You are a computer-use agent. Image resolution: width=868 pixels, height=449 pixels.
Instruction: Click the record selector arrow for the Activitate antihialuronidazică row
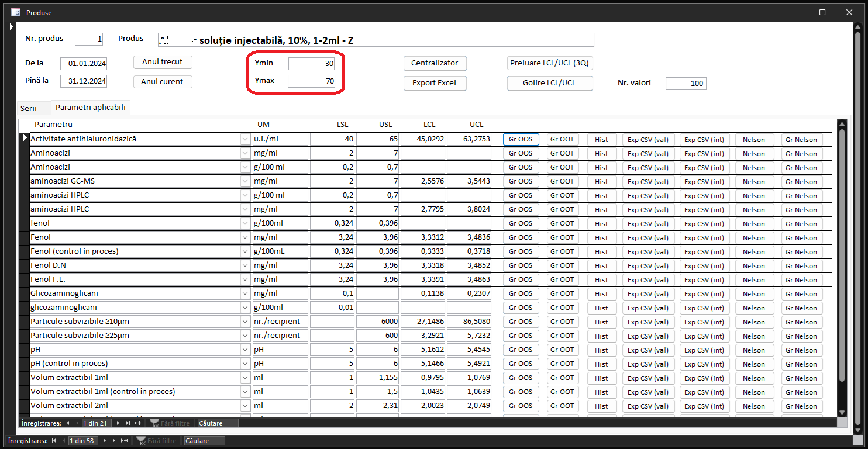click(x=25, y=139)
